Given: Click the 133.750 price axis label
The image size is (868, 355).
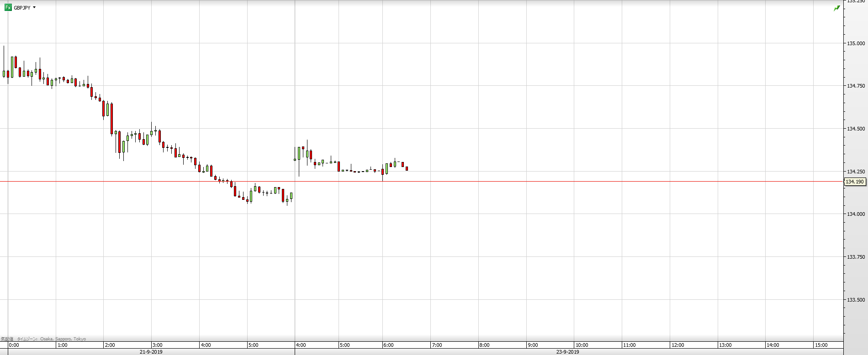Looking at the screenshot, I should [x=856, y=257].
